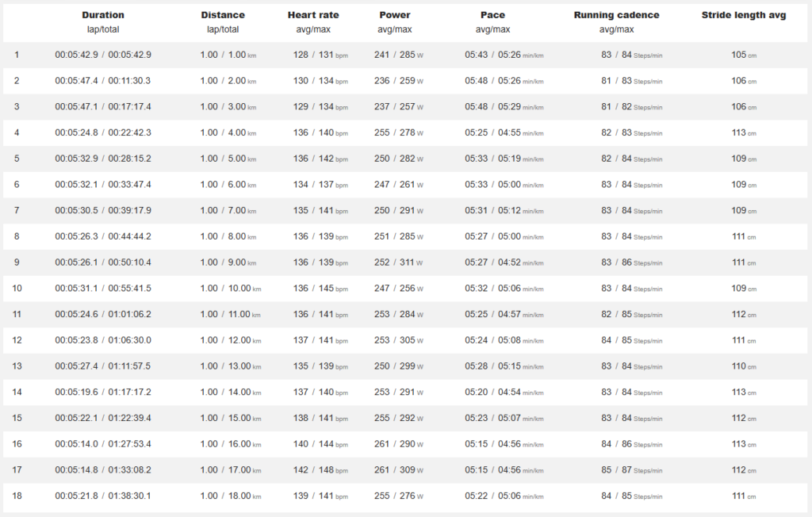Select lap 12 distance 12.00 km
The height and width of the screenshot is (517, 812).
click(x=244, y=340)
